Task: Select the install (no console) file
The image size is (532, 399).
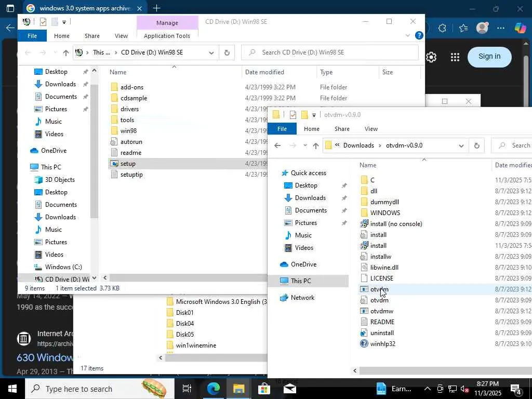Action: (396, 223)
